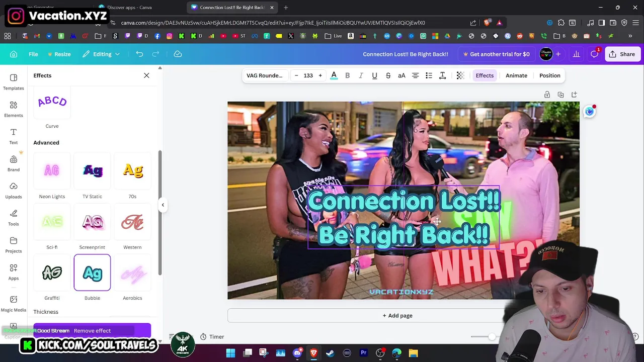Screen dimensions: 644x362
Task: Open the Share menu
Action: point(622,54)
